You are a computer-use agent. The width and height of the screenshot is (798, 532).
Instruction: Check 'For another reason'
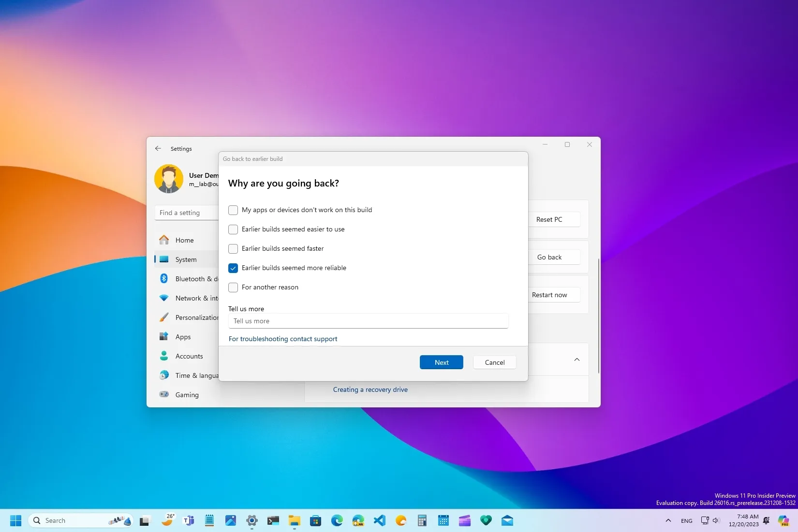pos(233,287)
